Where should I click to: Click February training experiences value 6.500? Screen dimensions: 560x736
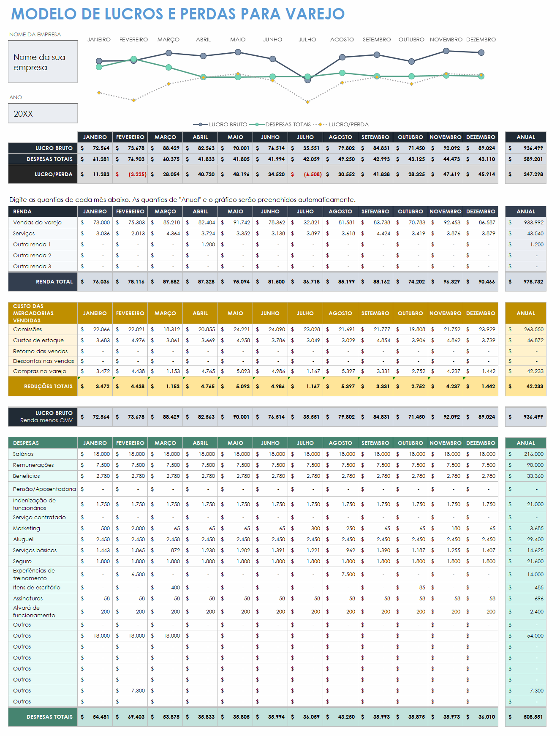(x=130, y=575)
